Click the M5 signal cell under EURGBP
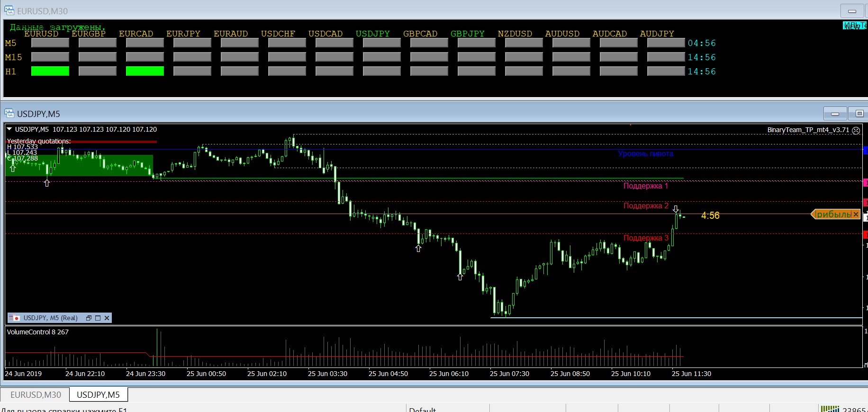 pyautogui.click(x=98, y=43)
